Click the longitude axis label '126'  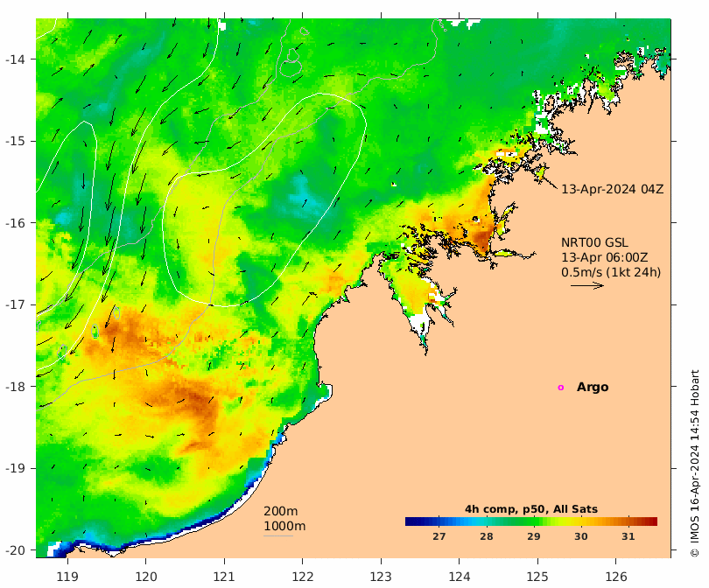(x=616, y=577)
